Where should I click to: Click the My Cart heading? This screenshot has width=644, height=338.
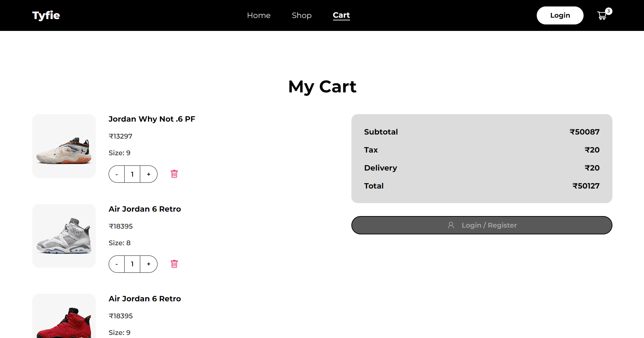tap(322, 87)
